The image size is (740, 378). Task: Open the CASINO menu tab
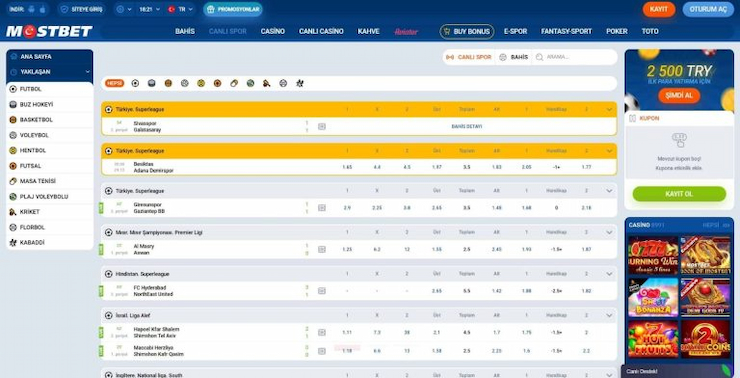pyautogui.click(x=273, y=31)
